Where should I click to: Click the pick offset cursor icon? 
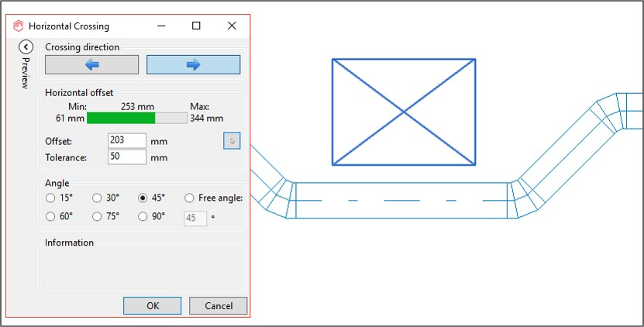tap(232, 141)
